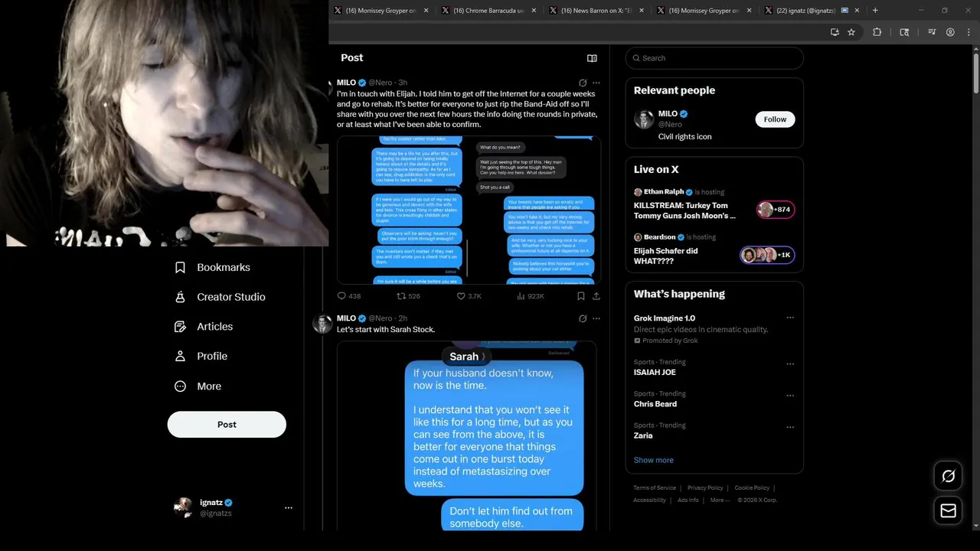The image size is (980, 551).
Task: Click the white Post button
Action: coord(227,425)
